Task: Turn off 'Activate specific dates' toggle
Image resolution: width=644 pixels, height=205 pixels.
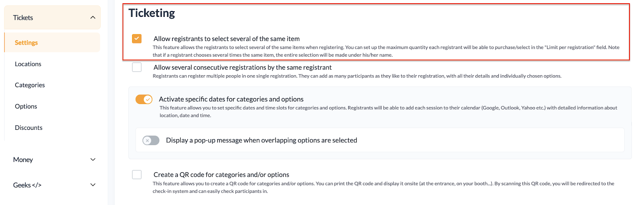Action: tap(144, 99)
